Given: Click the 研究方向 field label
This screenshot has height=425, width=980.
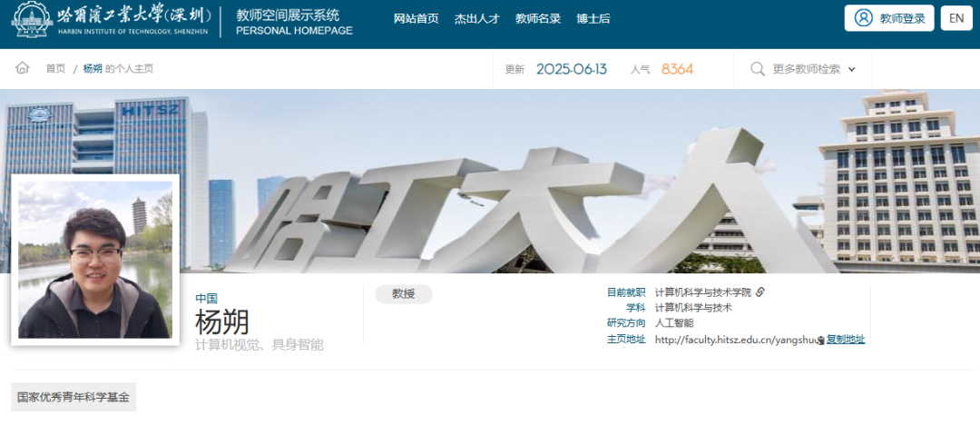Looking at the screenshot, I should coord(626,323).
